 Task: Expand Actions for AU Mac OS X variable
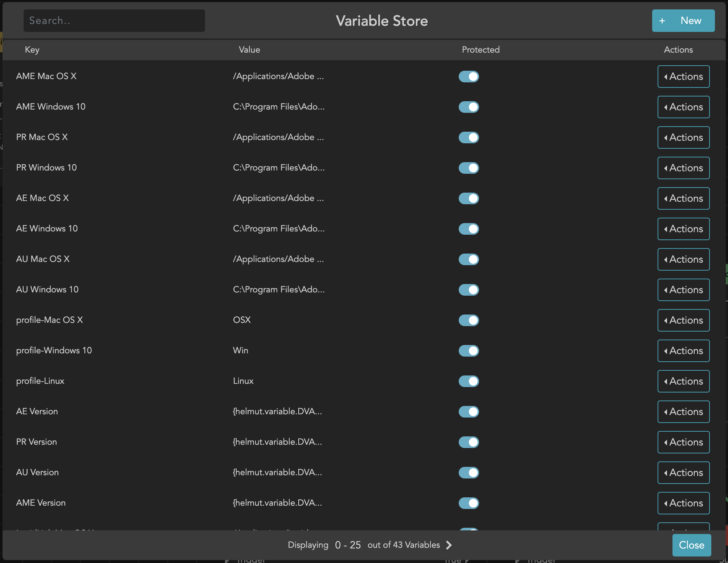coord(683,259)
